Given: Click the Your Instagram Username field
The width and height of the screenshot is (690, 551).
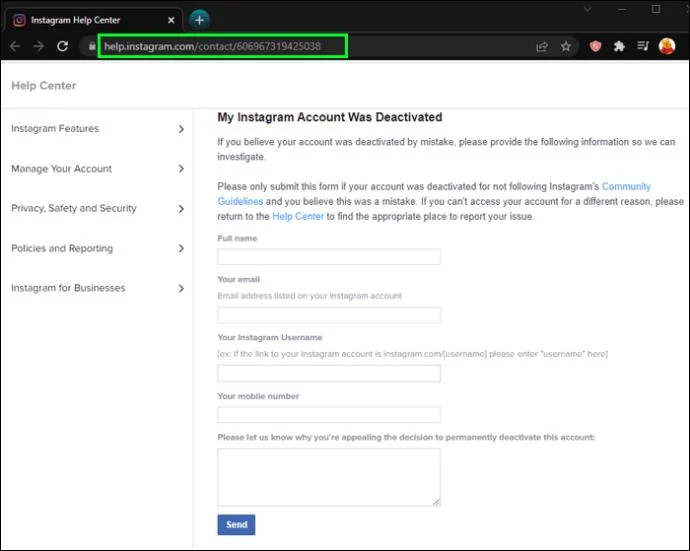Looking at the screenshot, I should click(x=329, y=374).
